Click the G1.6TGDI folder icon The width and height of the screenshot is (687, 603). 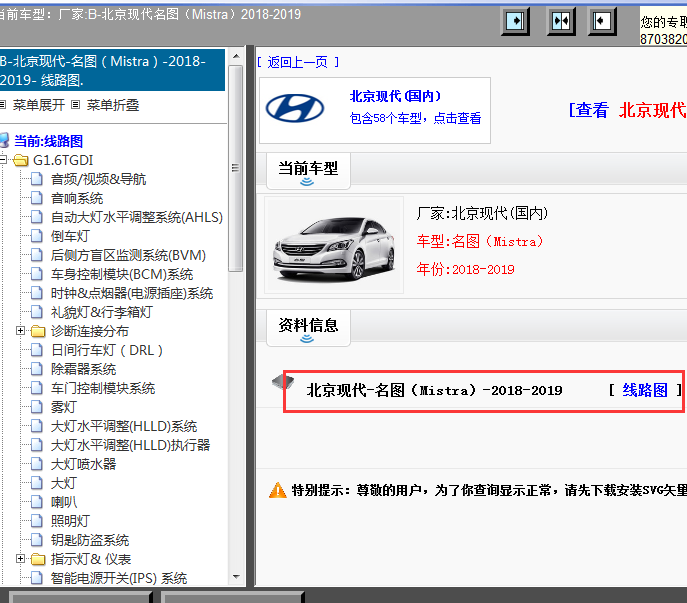21,160
